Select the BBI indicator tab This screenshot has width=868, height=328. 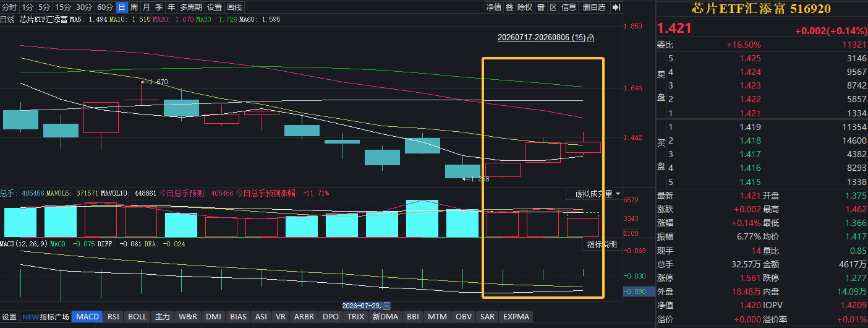tap(414, 317)
